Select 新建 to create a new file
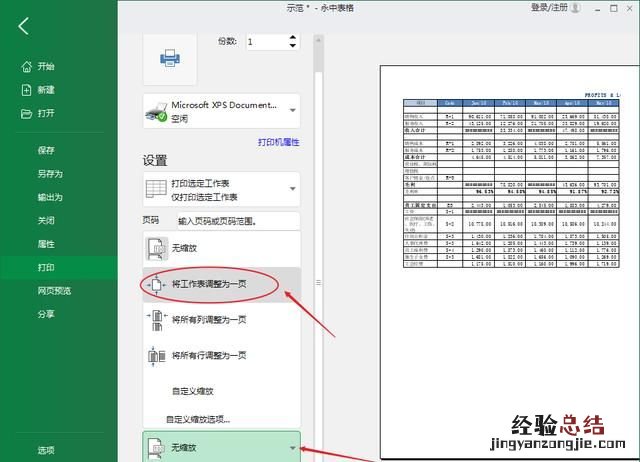Viewport: 640px width, 462px height. point(46,90)
